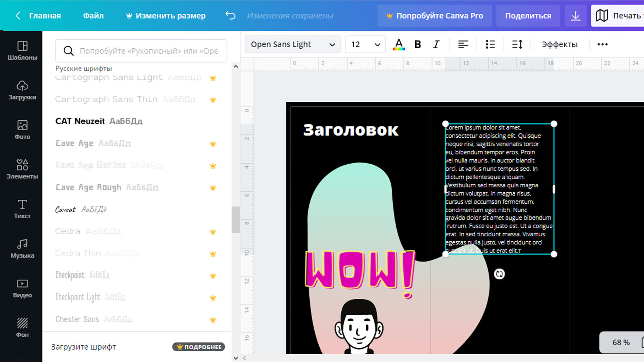The image size is (644, 362).
Task: Toggle bulleted list formatting
Action: coord(490,44)
